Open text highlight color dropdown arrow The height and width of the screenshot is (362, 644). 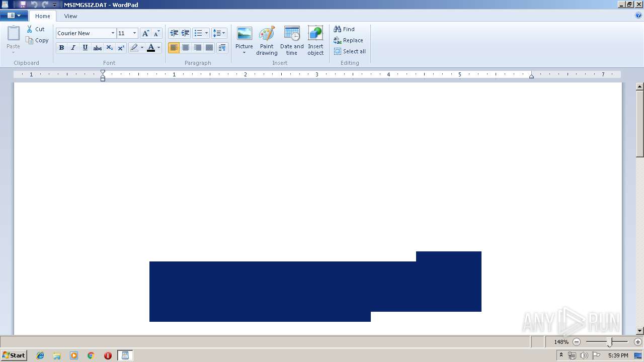(142, 48)
